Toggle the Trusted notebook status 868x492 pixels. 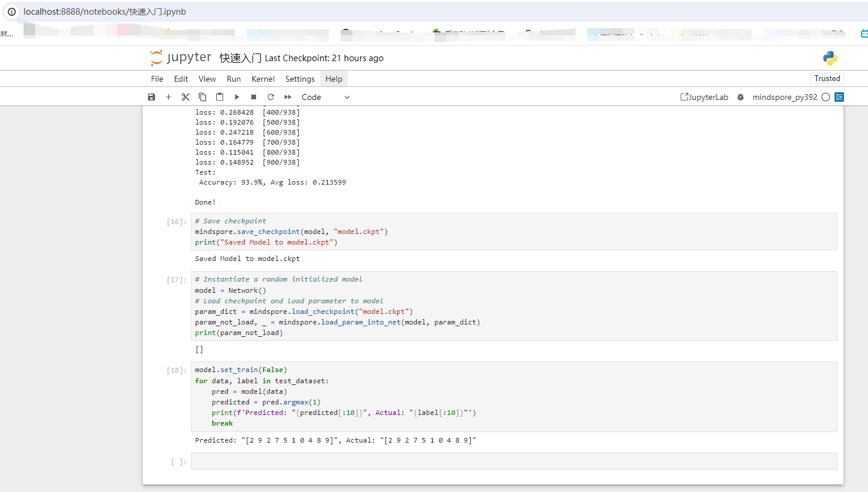(827, 78)
